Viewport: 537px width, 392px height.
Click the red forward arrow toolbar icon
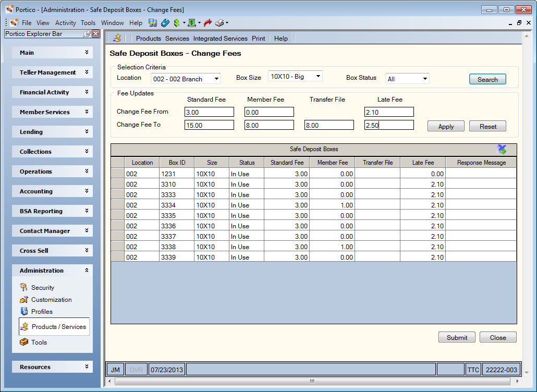pyautogui.click(x=208, y=23)
